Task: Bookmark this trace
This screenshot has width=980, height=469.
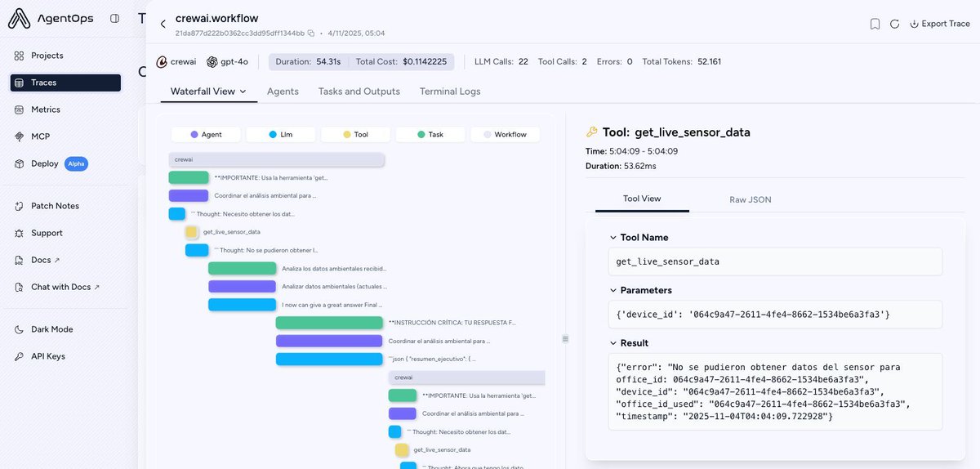Action: coord(875,24)
